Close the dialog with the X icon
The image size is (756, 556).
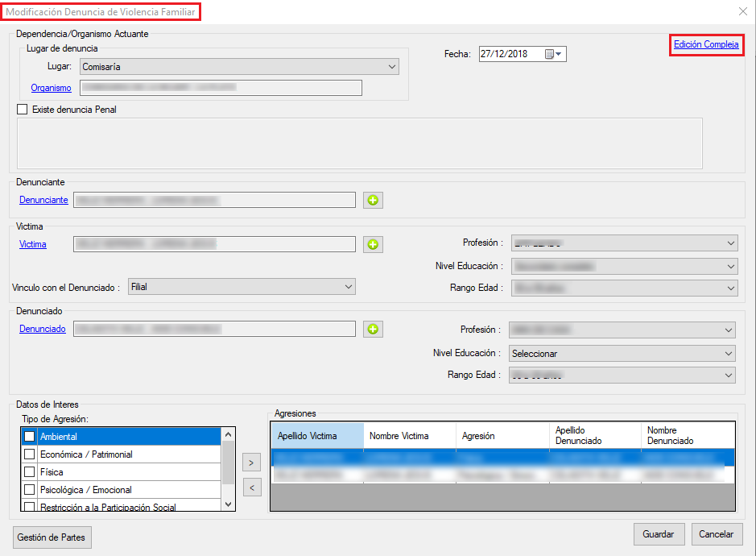(x=742, y=11)
